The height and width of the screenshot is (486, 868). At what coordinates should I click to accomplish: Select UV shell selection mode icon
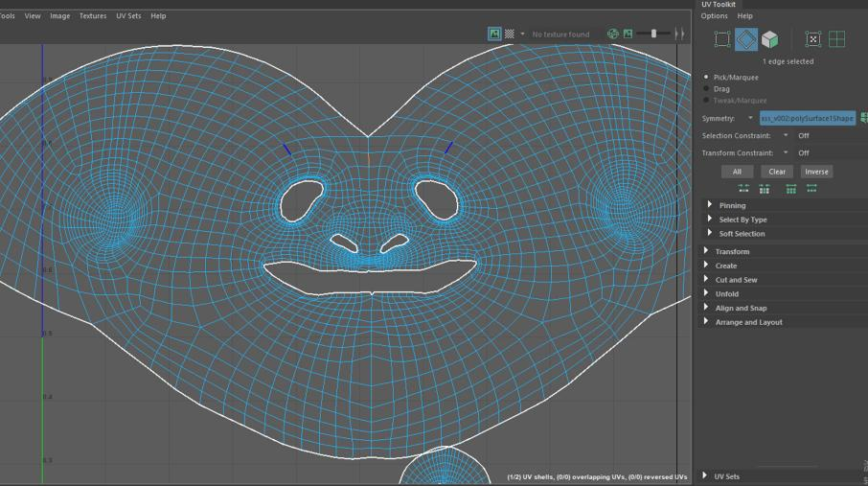(812, 39)
